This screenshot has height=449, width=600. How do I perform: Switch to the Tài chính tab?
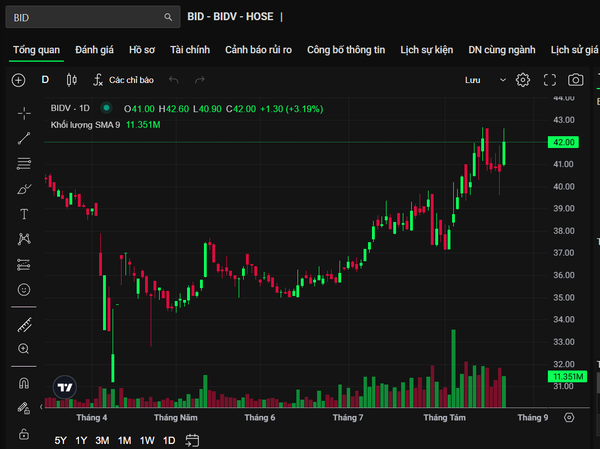190,50
